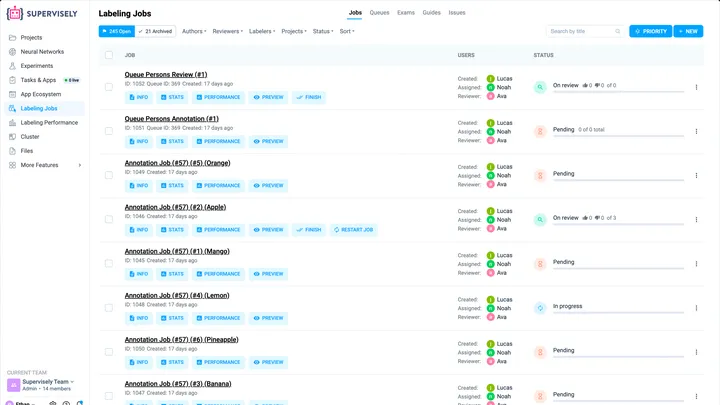The width and height of the screenshot is (720, 405).
Task: Open three-dot menu for Apple annotation job
Action: coord(696,219)
